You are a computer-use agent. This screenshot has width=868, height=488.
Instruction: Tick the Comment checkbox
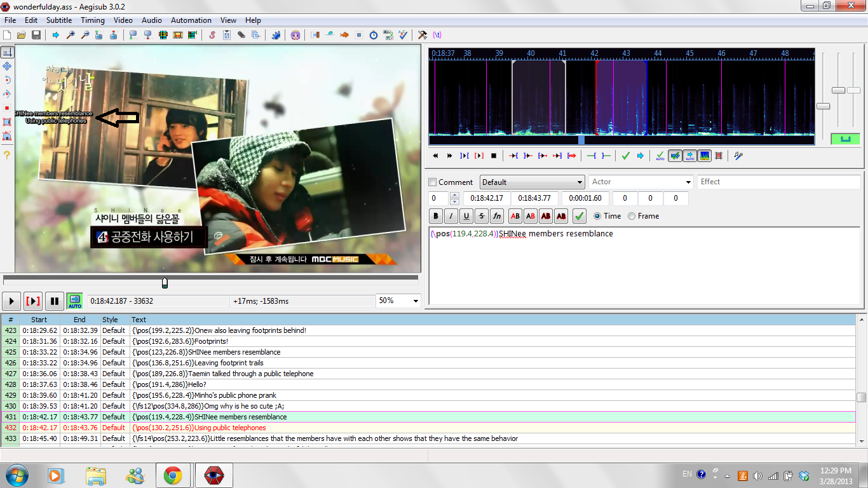point(433,182)
